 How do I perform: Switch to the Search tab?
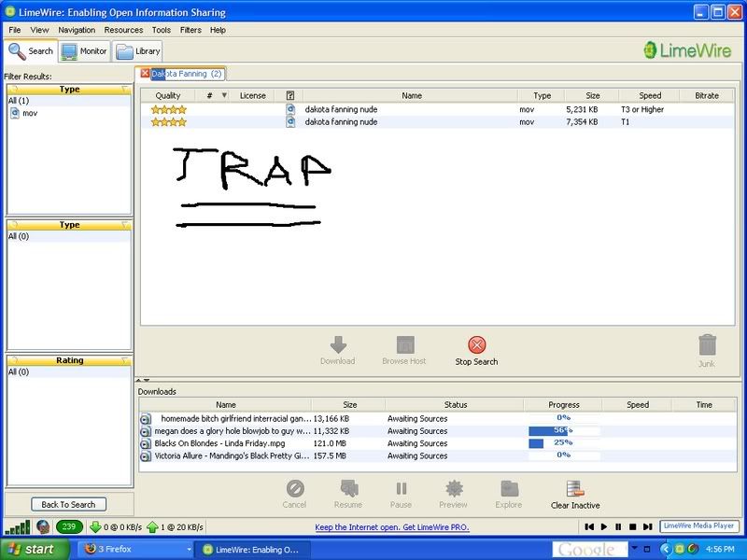tap(31, 51)
